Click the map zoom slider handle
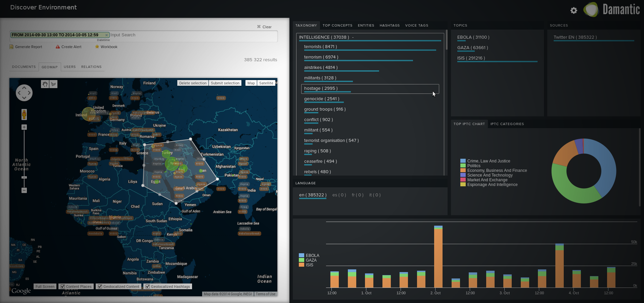 click(x=24, y=177)
